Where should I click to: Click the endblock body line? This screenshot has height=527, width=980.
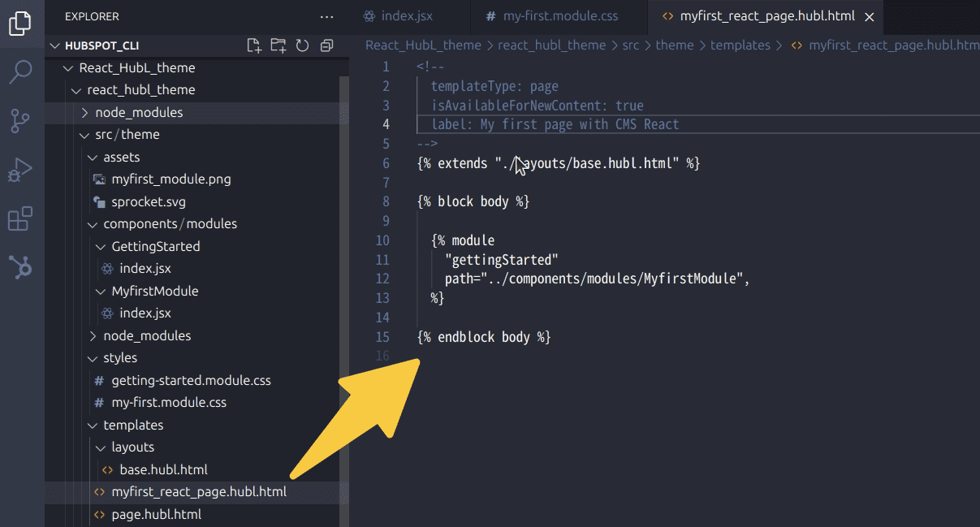tap(484, 337)
